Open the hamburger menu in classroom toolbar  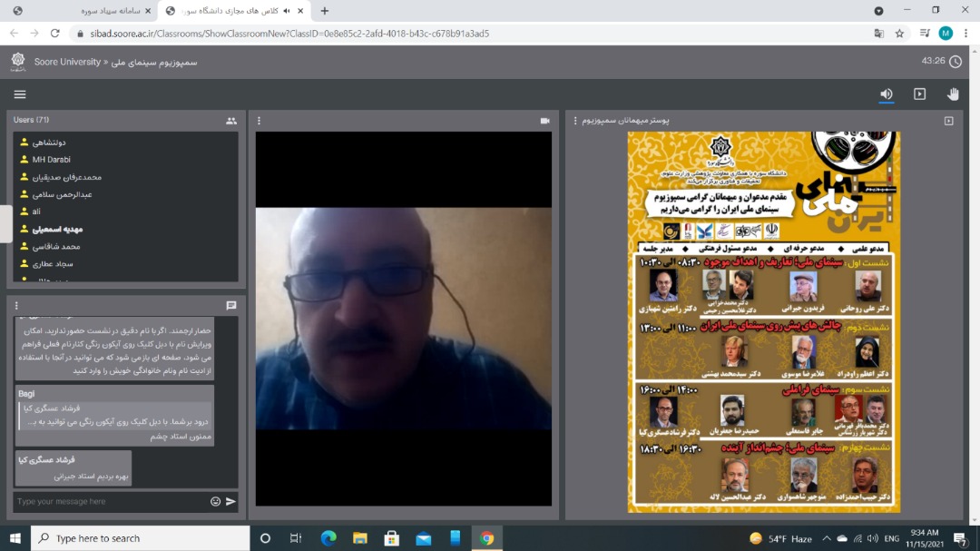point(20,94)
